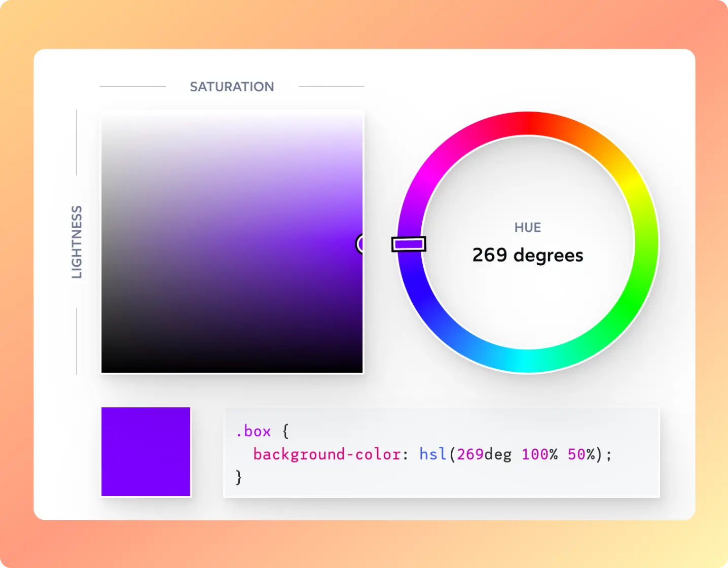Viewport: 728px width, 568px height.
Task: Click the "50%" lightness value in the code
Action: (581, 454)
